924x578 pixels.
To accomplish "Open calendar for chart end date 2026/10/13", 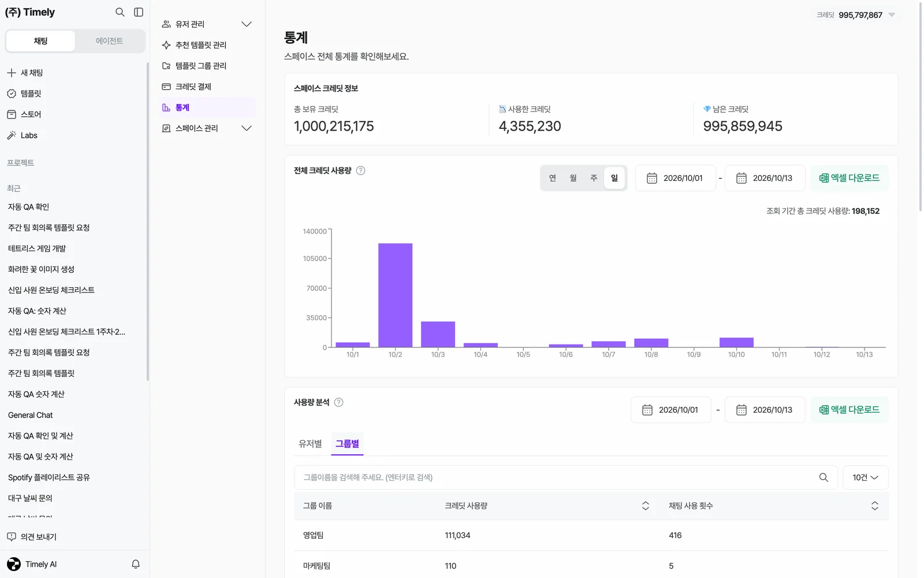I will 765,178.
